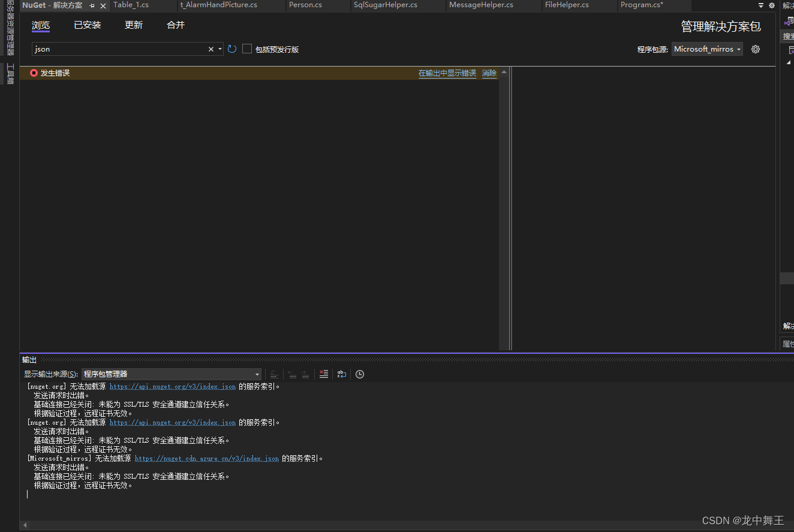Open the Toolbox (工具箱) side tab
794x532 pixels.
click(10, 73)
